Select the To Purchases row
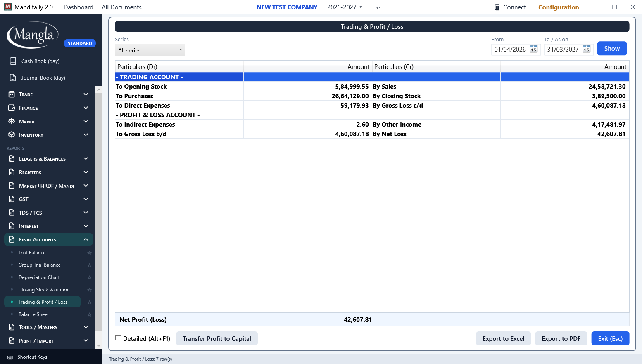The height and width of the screenshot is (364, 642). pos(372,96)
